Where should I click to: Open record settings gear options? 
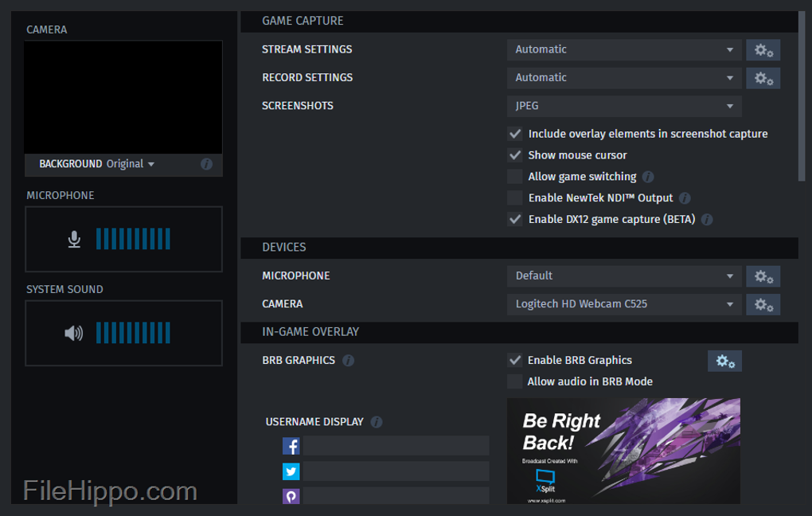pyautogui.click(x=763, y=78)
